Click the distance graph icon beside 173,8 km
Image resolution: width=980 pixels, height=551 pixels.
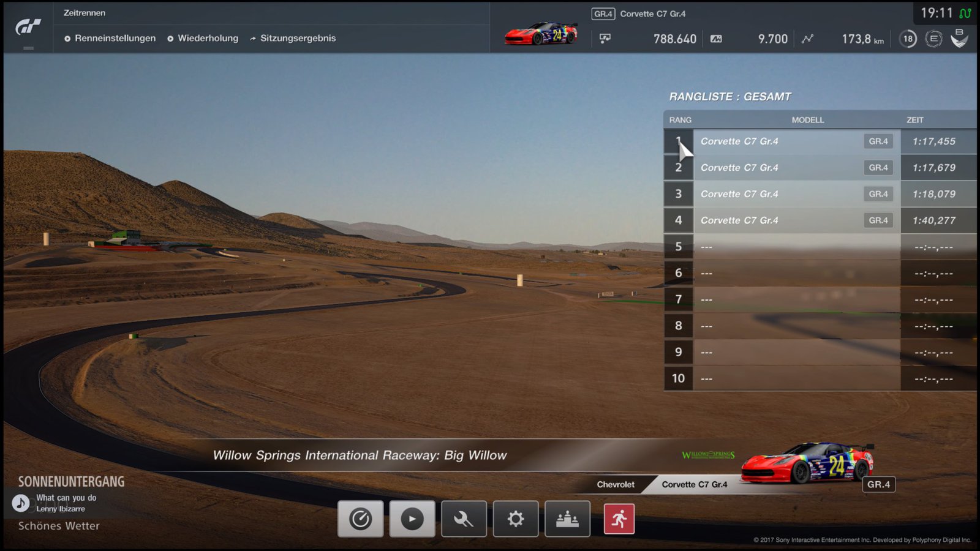[808, 39]
